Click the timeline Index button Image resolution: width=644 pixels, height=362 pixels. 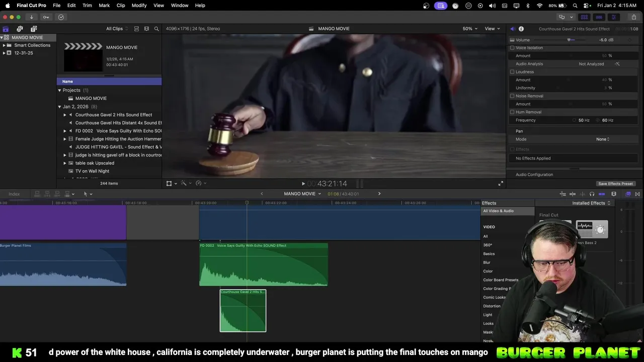[14, 194]
